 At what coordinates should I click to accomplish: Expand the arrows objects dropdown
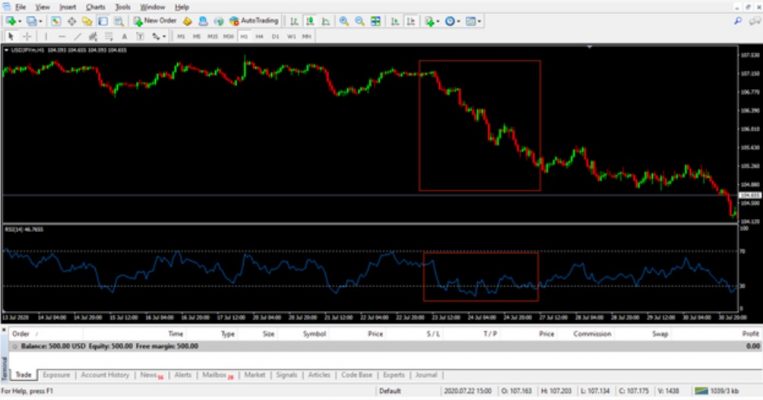pyautogui.click(x=164, y=36)
